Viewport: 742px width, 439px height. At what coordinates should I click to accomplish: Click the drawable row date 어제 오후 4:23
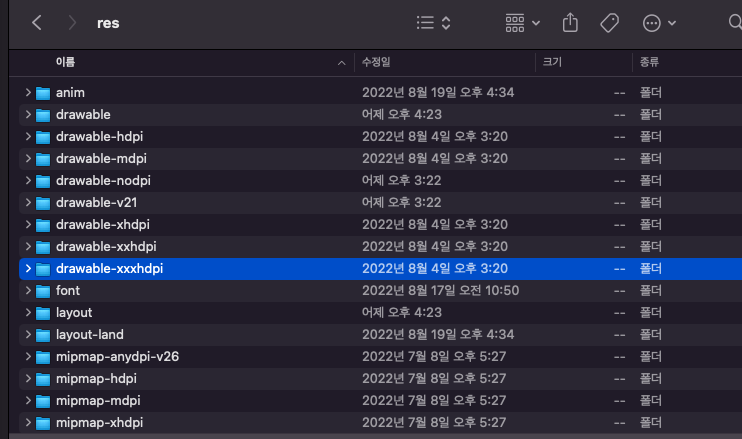point(402,114)
